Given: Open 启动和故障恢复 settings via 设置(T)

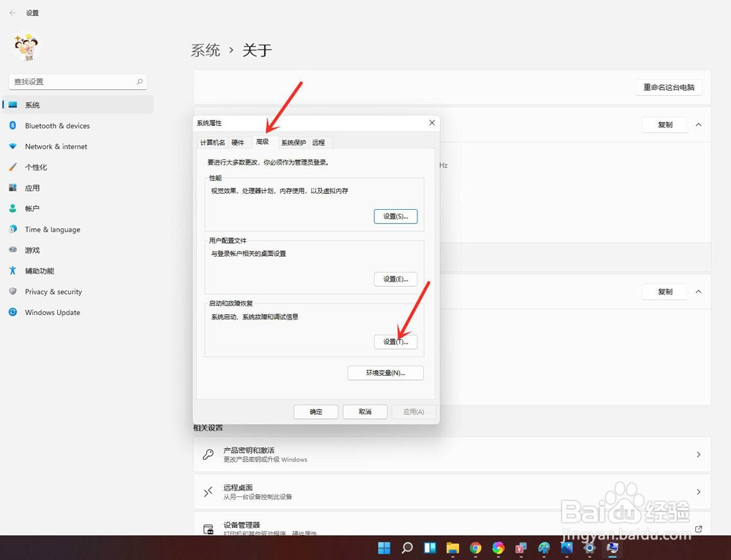Looking at the screenshot, I should point(395,341).
